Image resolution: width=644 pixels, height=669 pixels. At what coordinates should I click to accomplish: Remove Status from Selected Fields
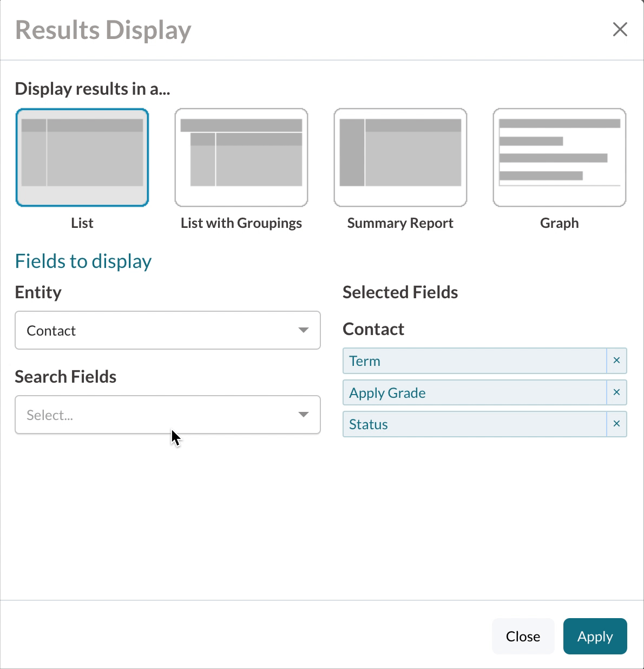point(616,424)
